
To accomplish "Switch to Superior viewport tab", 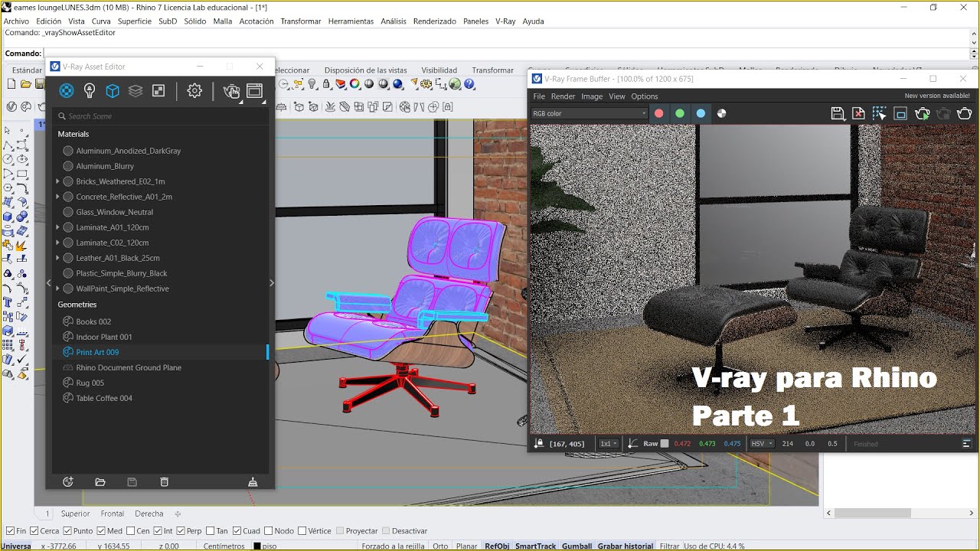I will click(x=75, y=514).
